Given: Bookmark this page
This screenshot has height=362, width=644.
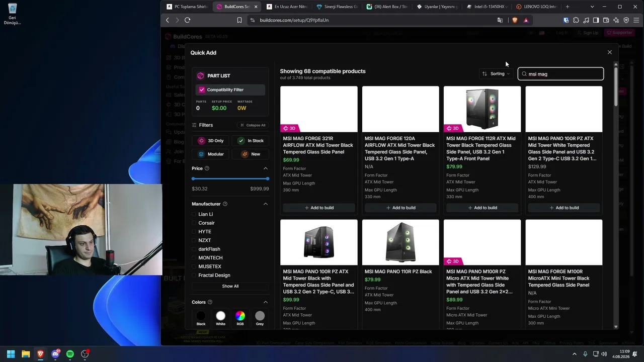Looking at the screenshot, I should [x=239, y=20].
